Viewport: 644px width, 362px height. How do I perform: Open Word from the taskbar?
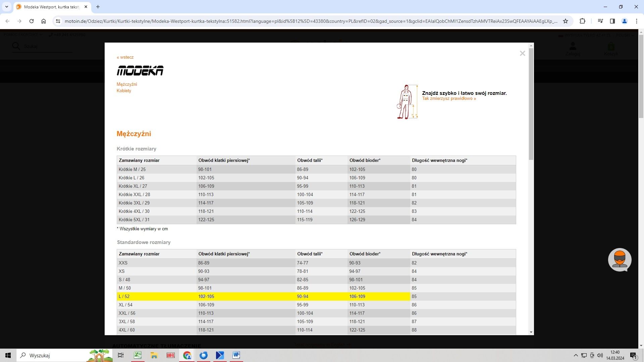coord(236,355)
